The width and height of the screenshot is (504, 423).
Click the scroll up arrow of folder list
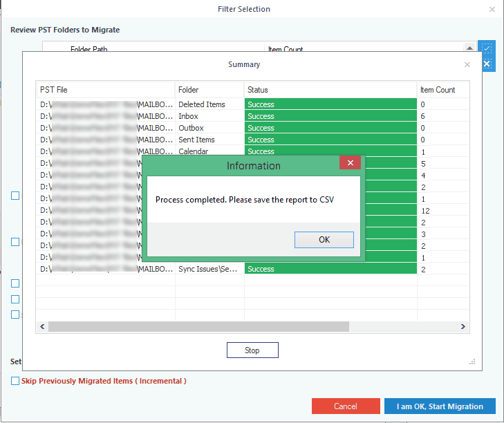[469, 48]
